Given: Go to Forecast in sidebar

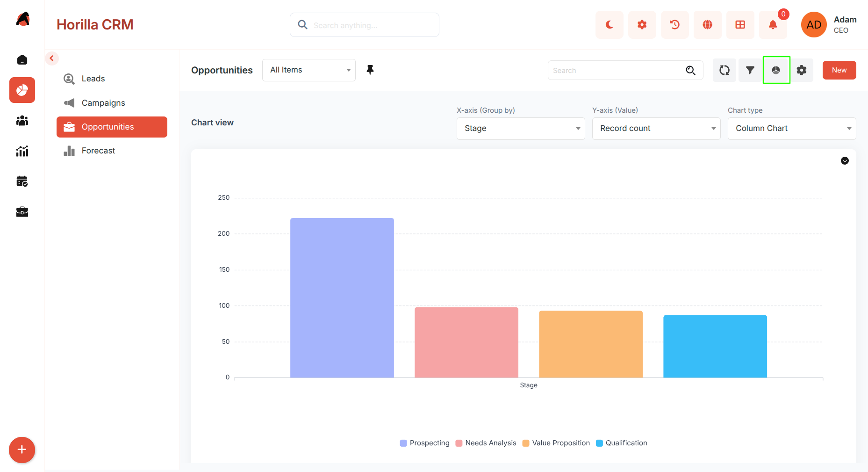Looking at the screenshot, I should coord(112,151).
